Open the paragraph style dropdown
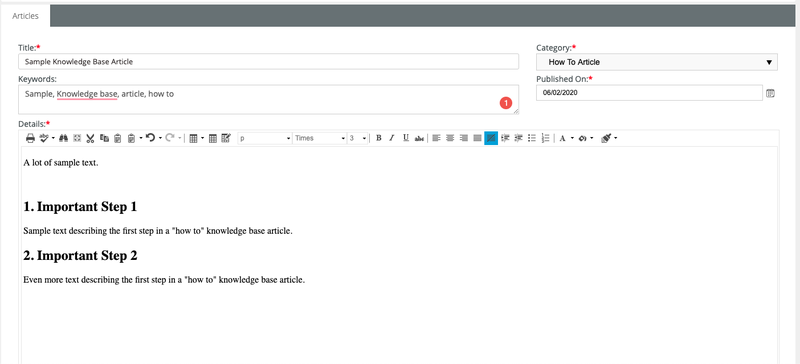The image size is (800, 364). (265, 138)
